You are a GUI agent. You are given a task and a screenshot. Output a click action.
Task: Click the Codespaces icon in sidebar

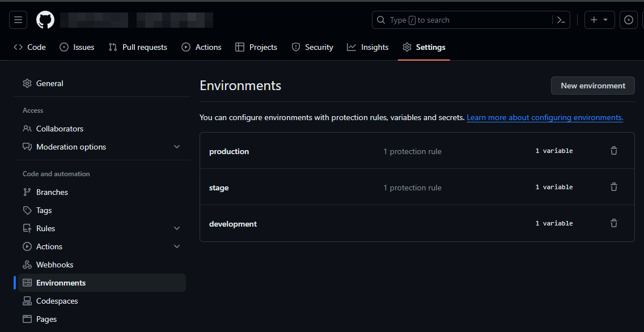coord(27,301)
